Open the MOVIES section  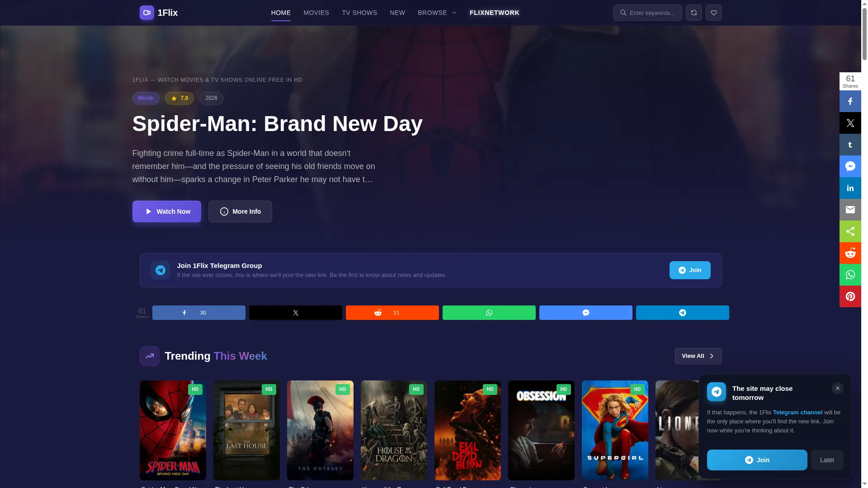(x=316, y=13)
